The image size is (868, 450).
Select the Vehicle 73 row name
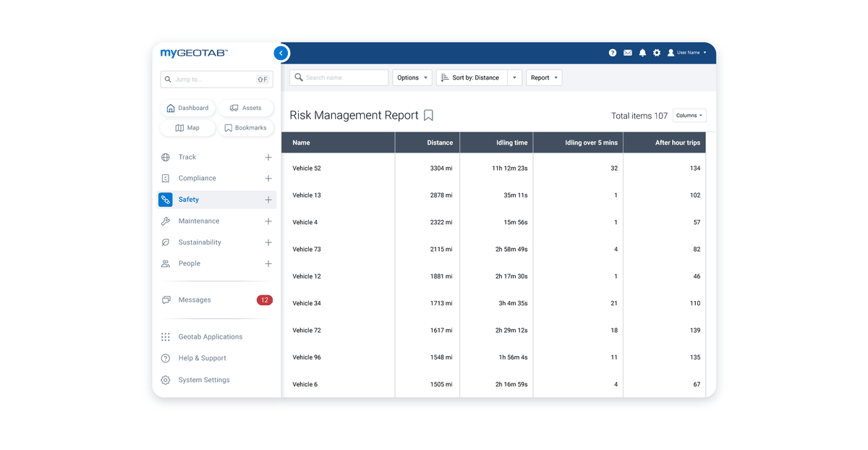coord(307,250)
